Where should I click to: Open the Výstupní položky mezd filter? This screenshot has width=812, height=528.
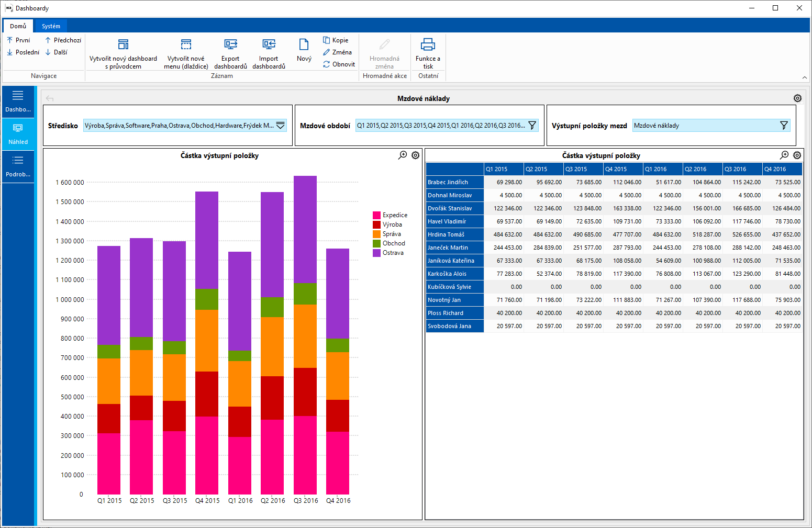coord(784,126)
